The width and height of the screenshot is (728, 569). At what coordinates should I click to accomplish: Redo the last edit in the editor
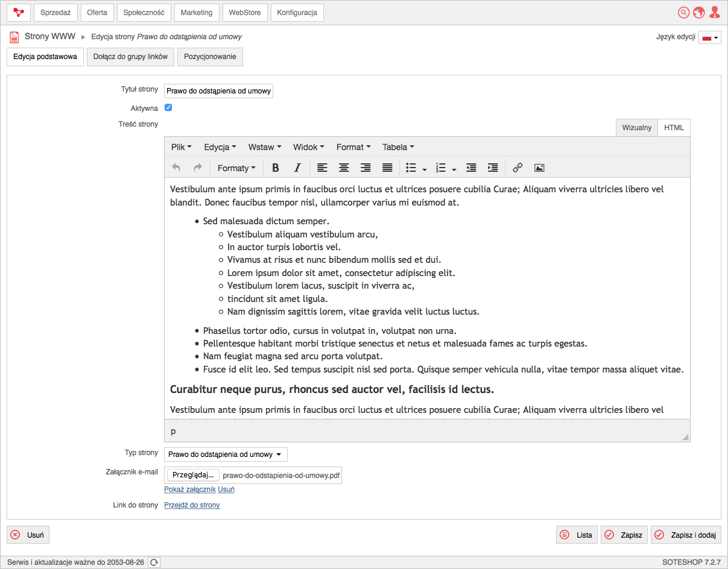point(197,168)
